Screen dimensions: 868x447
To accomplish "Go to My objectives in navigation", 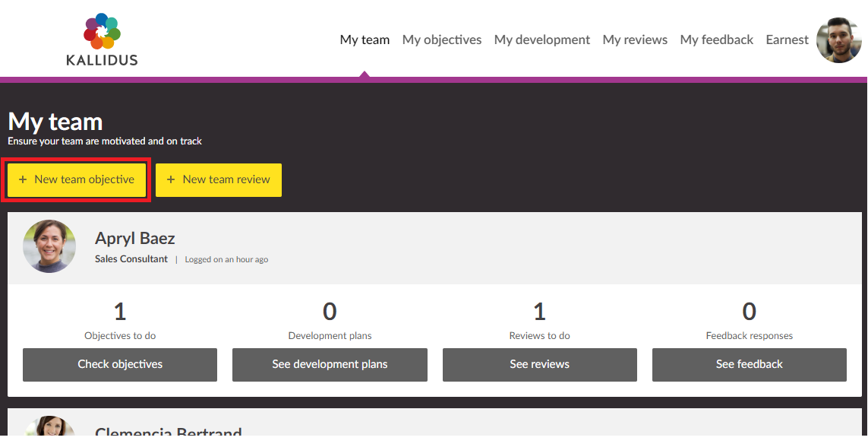I will [442, 40].
